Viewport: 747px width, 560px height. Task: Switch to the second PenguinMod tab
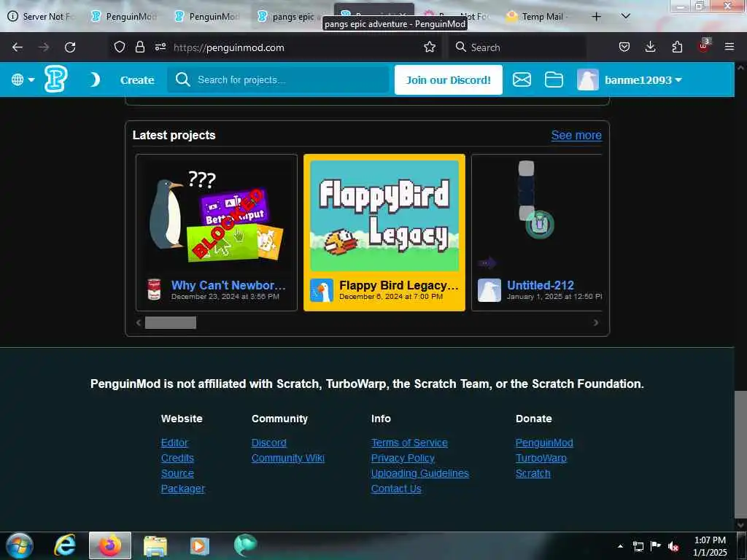click(208, 17)
